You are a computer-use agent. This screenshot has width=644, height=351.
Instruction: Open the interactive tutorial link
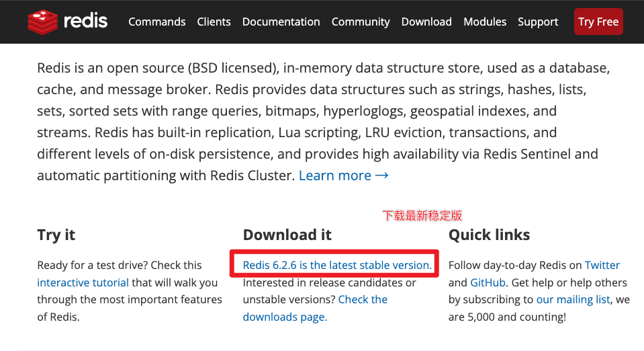(x=83, y=282)
